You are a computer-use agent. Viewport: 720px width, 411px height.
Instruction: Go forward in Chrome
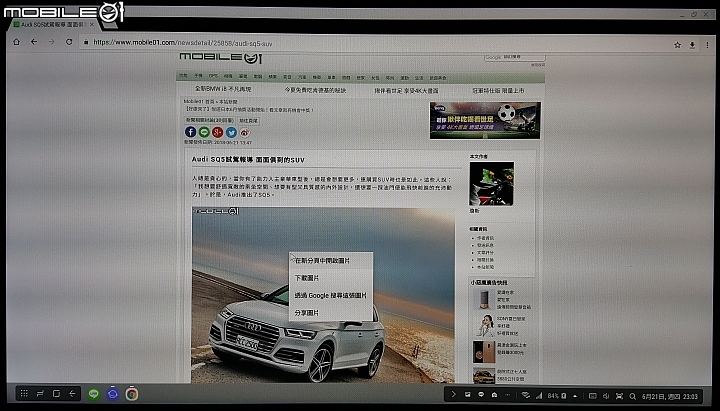[x=51, y=42]
